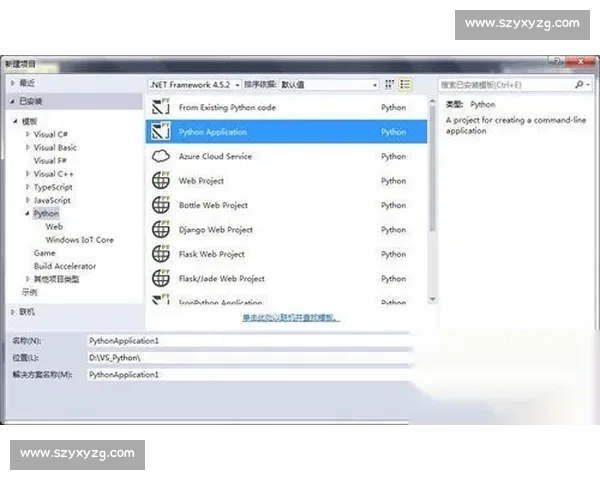This screenshot has width=600, height=480.
Task: Expand the Visual C# node
Action: click(x=28, y=134)
